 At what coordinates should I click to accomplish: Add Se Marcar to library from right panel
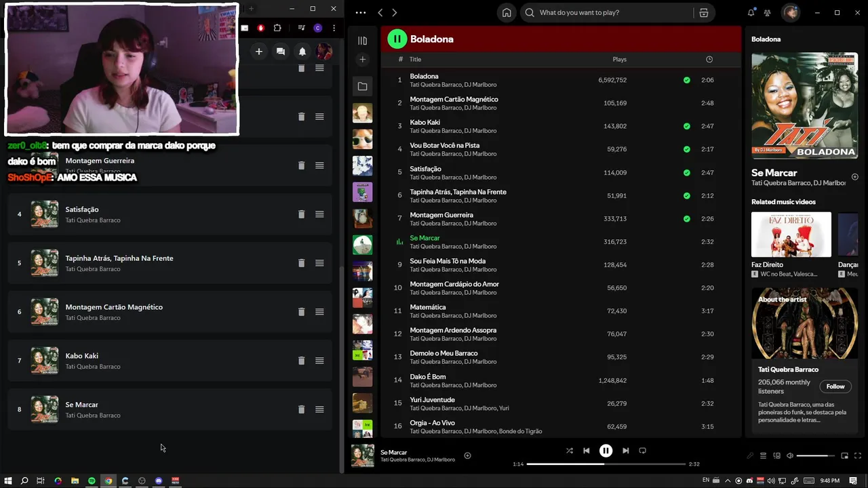tap(854, 177)
